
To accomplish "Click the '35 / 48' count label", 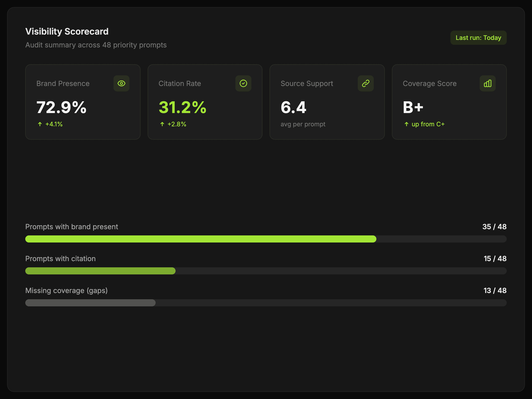I will (x=494, y=227).
